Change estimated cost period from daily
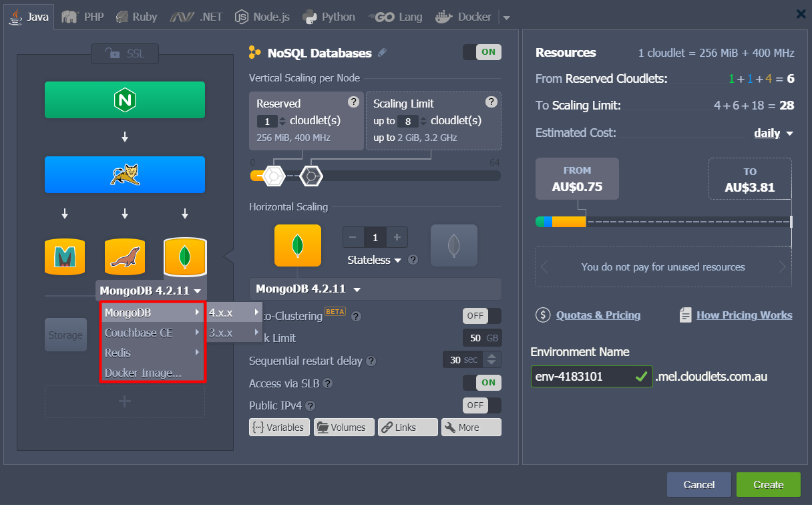 (773, 133)
